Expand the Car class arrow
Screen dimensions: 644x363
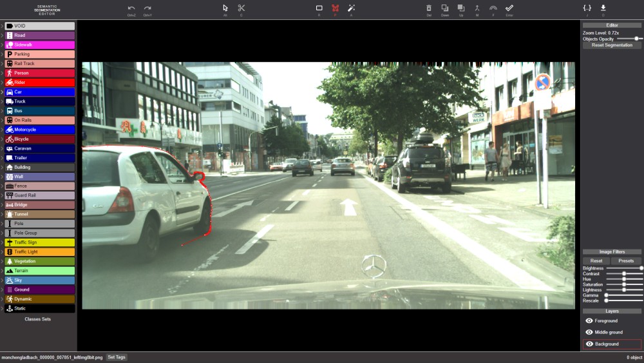pyautogui.click(x=2, y=92)
